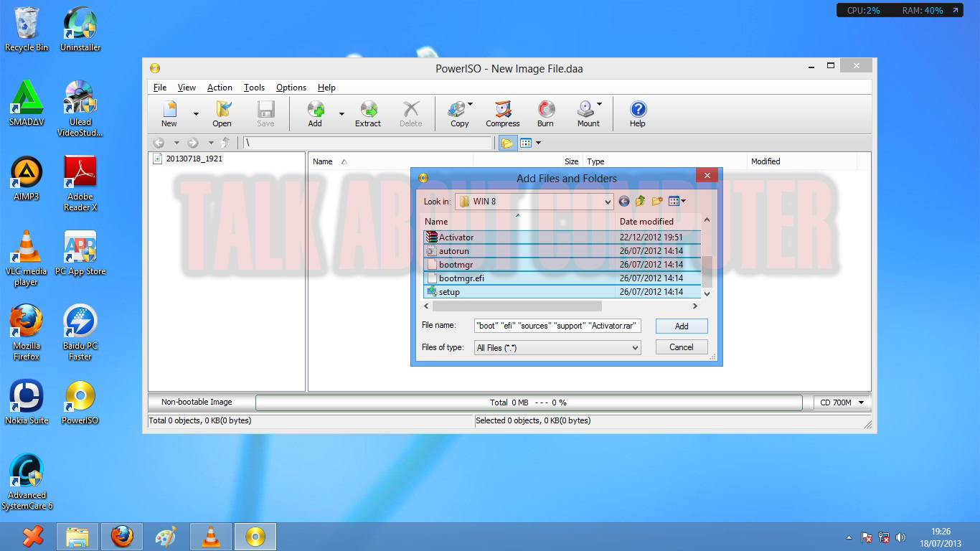Select the VLC media player desktop icon
Viewport: 980px width, 551px height.
click(27, 258)
